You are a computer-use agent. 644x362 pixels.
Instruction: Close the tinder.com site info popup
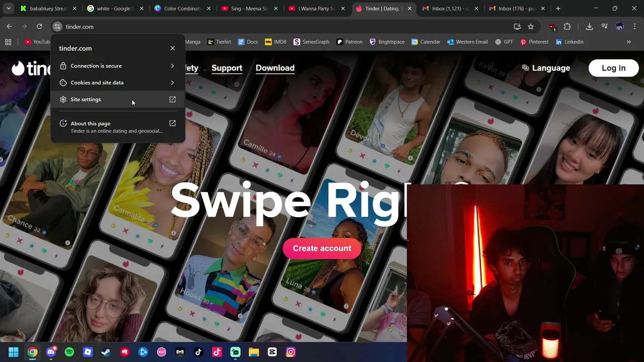click(173, 48)
